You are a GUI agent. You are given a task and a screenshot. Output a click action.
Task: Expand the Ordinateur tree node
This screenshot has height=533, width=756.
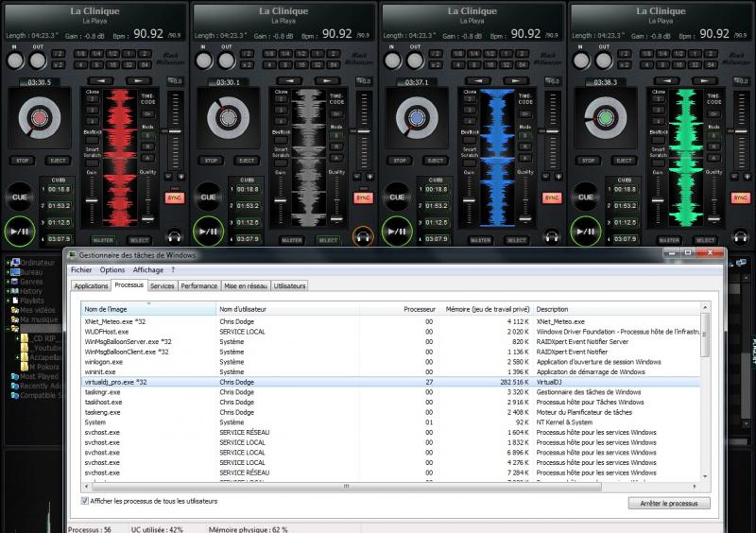[8, 262]
